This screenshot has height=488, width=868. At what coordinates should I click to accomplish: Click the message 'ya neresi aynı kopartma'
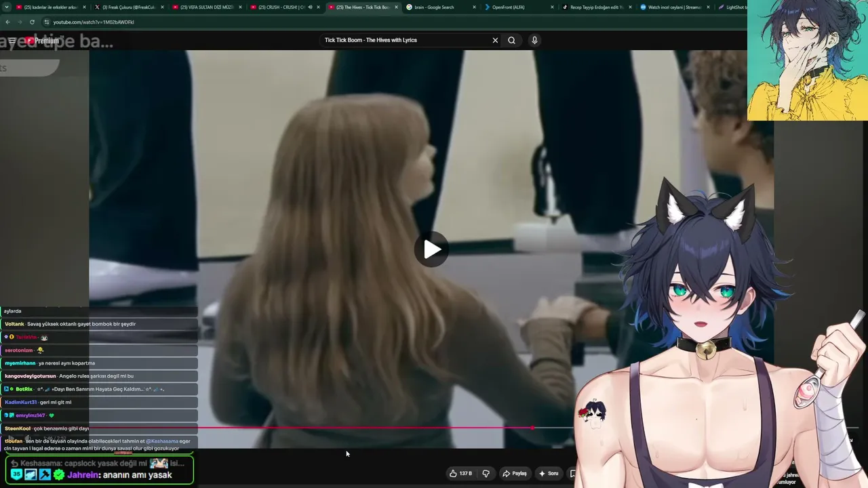[x=66, y=363]
